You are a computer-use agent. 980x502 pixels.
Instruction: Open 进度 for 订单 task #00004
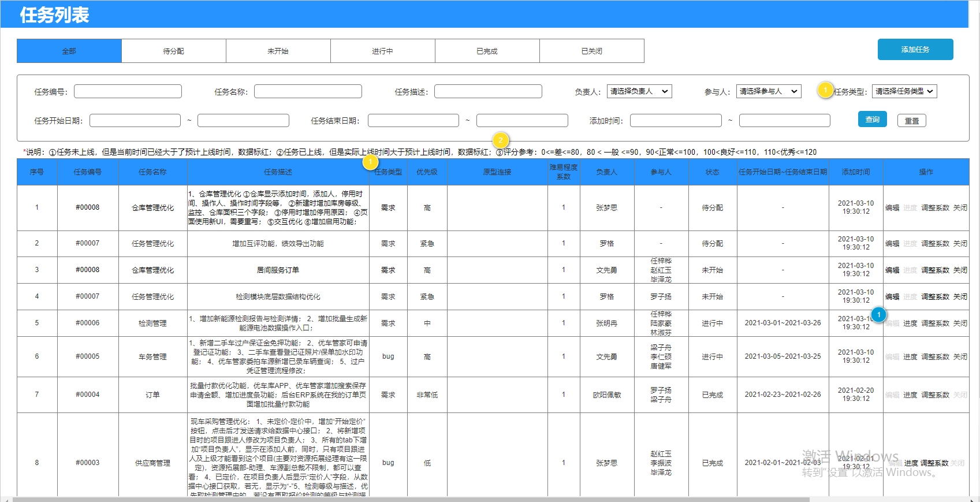point(910,395)
